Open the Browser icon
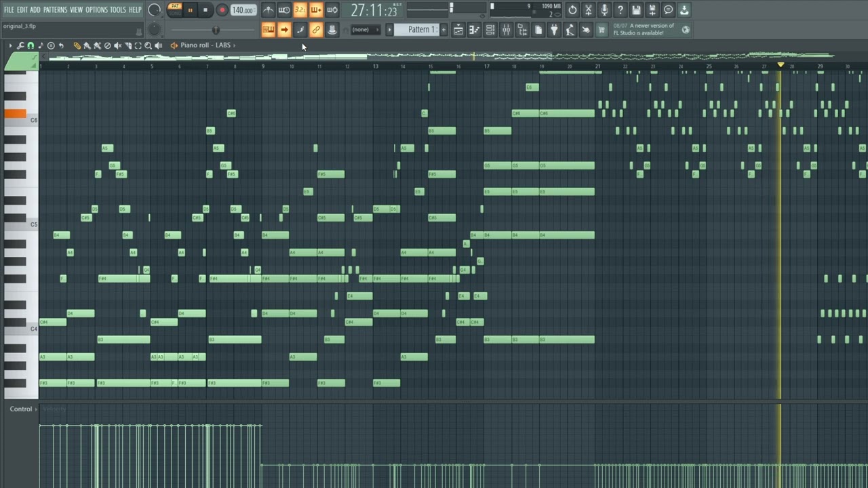This screenshot has height=488, width=868. pyautogui.click(x=522, y=30)
